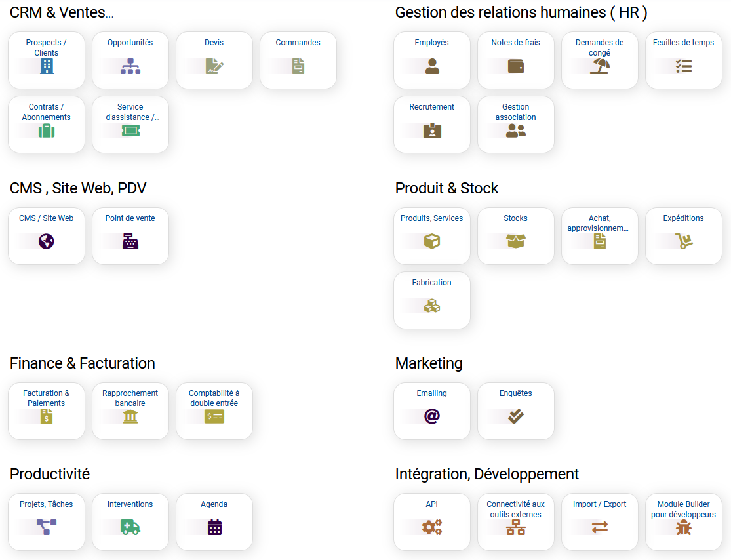Click the Module Builder bug icon
The image size is (731, 560).
pyautogui.click(x=684, y=527)
